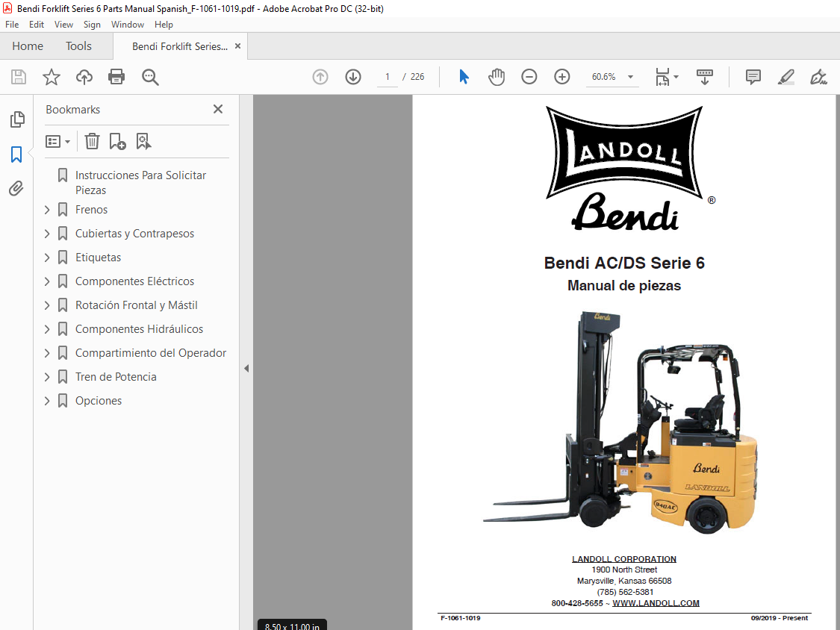
Task: Expand Compartimiento del Operador bookmark
Action: coord(47,353)
